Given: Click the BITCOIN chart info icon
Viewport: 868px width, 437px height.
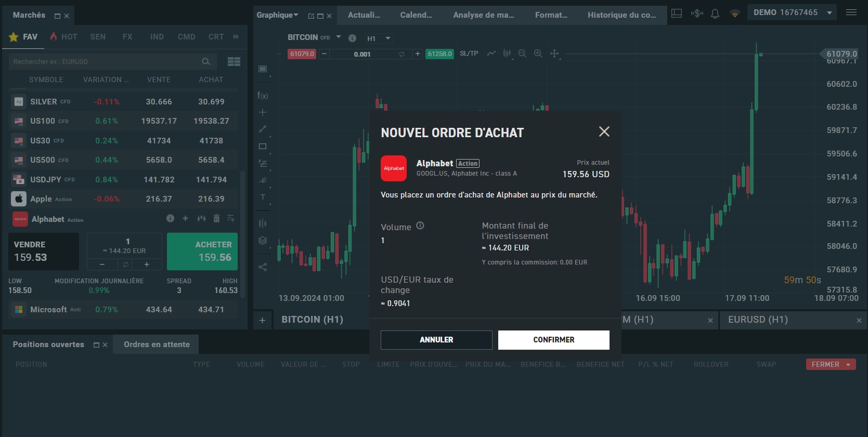Looking at the screenshot, I should pos(352,38).
